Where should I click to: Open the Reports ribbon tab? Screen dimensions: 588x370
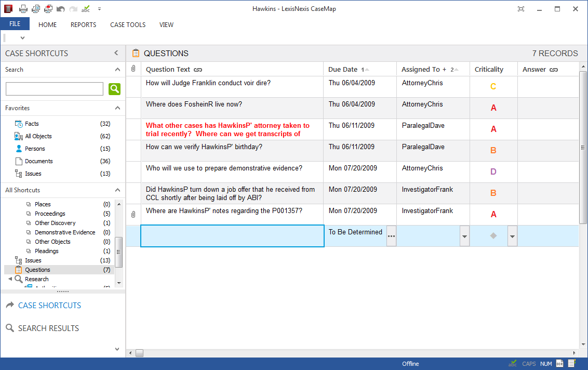[83, 24]
